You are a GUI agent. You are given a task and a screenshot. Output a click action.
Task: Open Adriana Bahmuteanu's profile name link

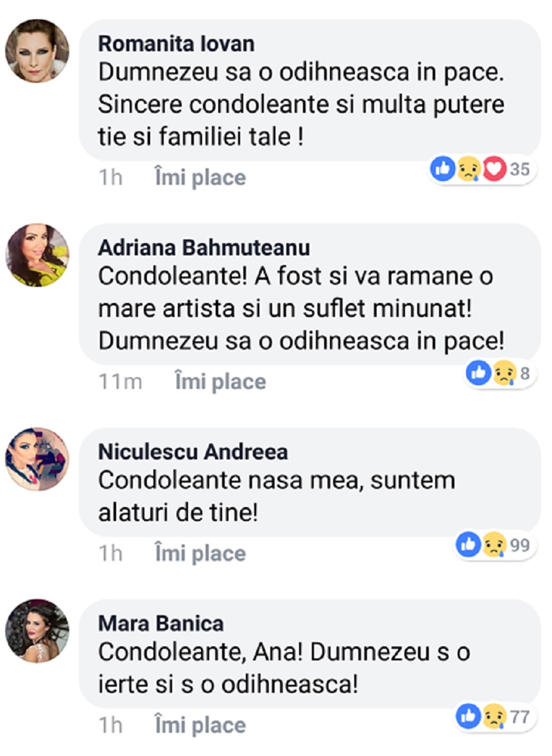(x=203, y=247)
